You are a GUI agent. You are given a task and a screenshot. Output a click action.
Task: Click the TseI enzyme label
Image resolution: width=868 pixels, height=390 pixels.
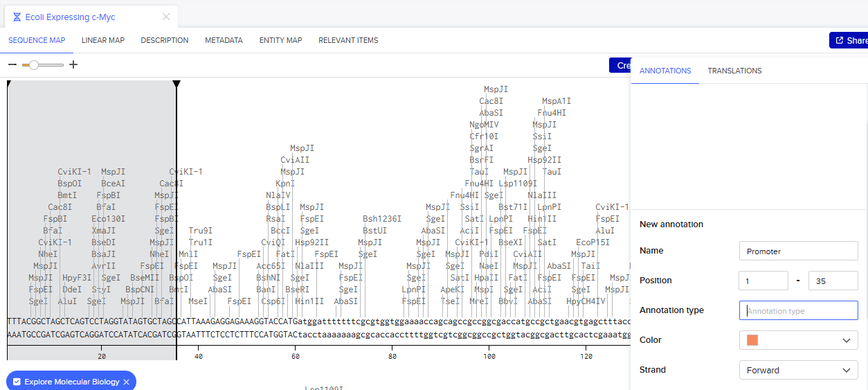click(x=450, y=301)
